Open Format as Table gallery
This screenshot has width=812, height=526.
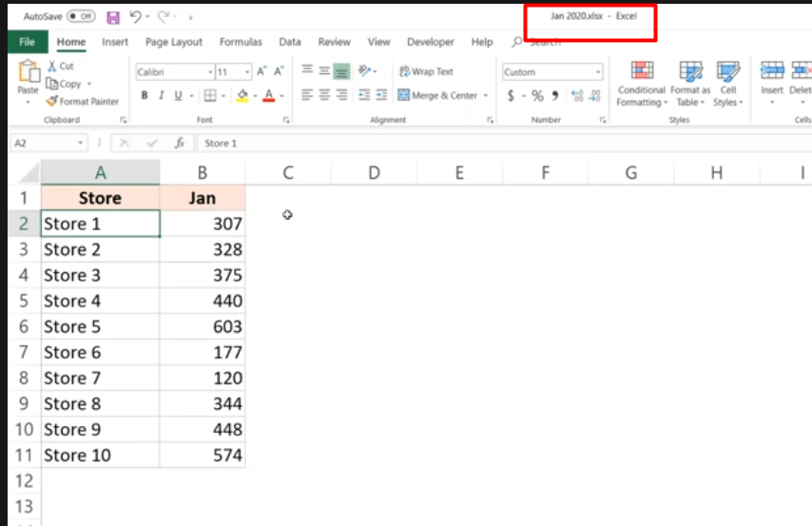690,84
